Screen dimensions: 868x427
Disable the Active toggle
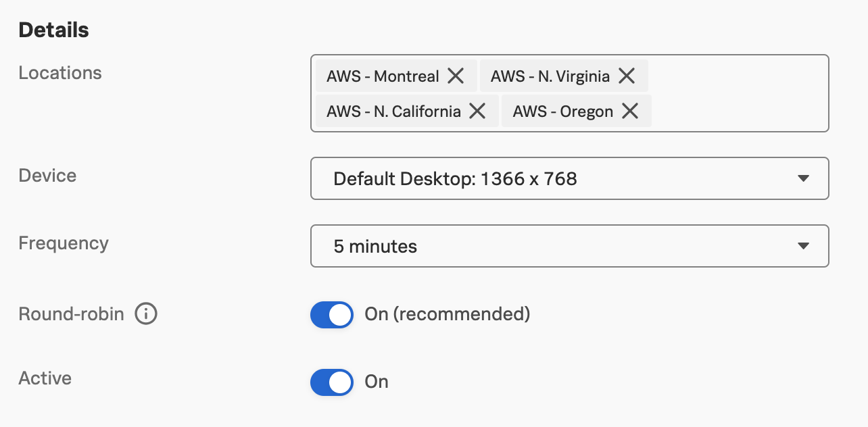coord(331,382)
